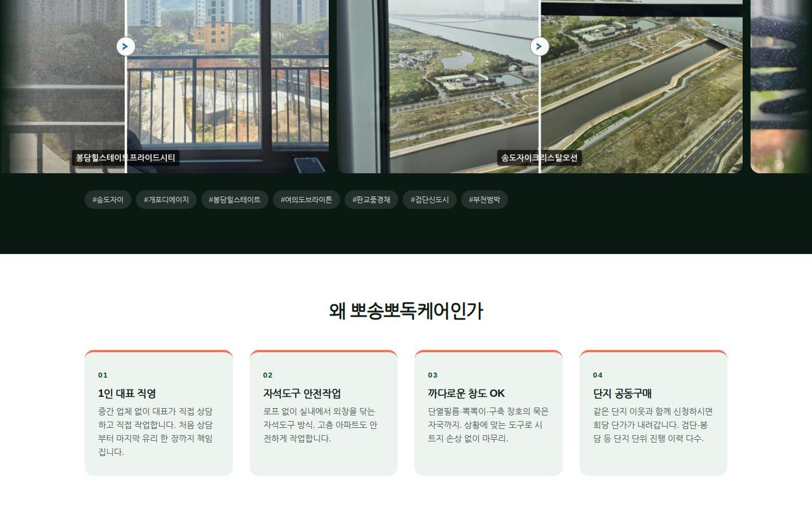
Task: Click description starting 같은 단지 이웃과
Action: (x=653, y=425)
